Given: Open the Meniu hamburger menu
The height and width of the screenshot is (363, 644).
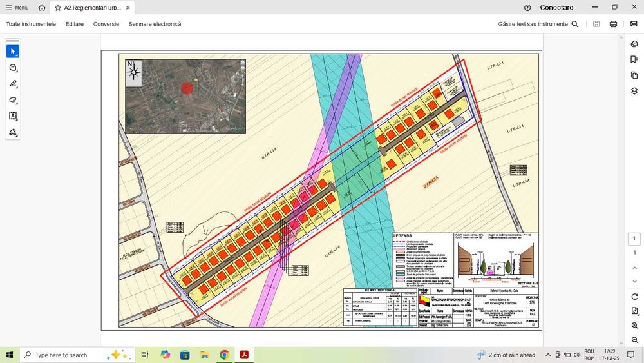Looking at the screenshot, I should coord(17,8).
